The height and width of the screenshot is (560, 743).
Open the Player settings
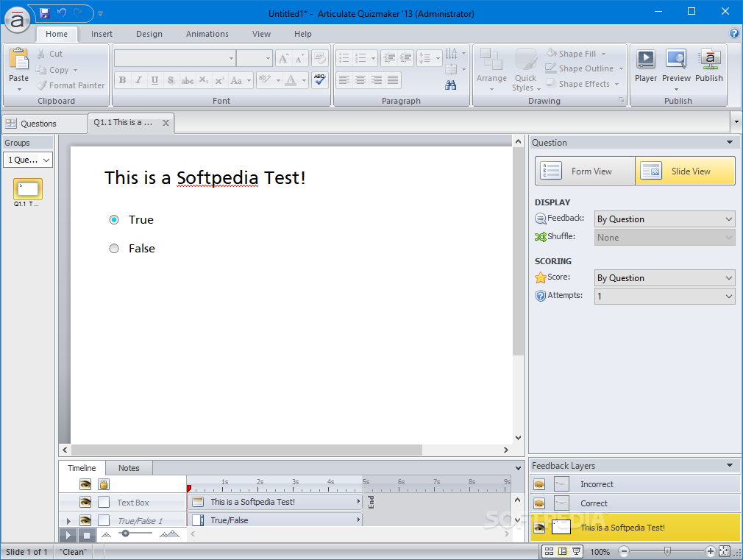646,66
